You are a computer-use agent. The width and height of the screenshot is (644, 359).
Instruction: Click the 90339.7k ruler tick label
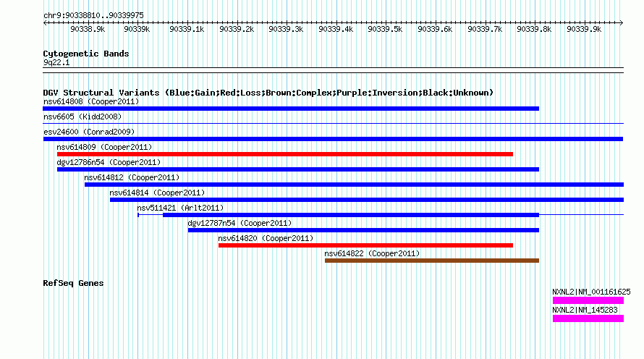(x=485, y=29)
